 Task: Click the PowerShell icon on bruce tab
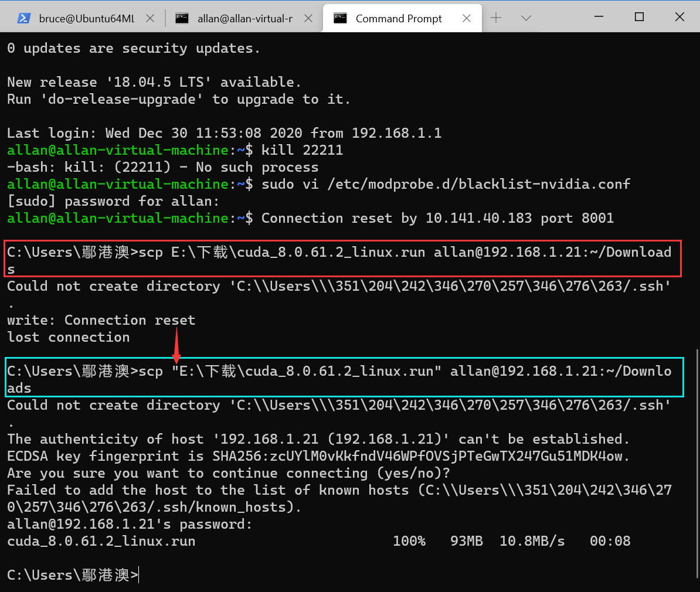coord(23,18)
